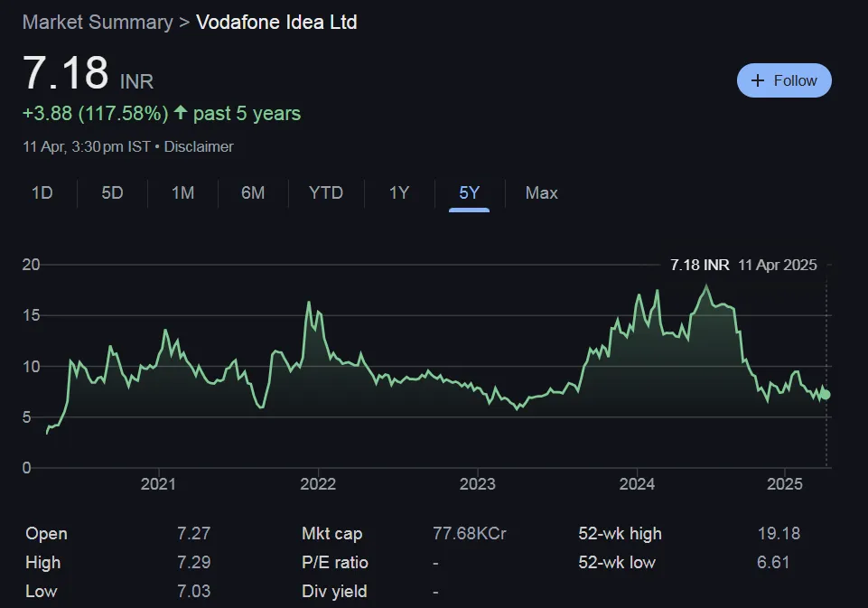Click the 52-wk high value 19.18
Screen dimensions: 868x608
[779, 533]
